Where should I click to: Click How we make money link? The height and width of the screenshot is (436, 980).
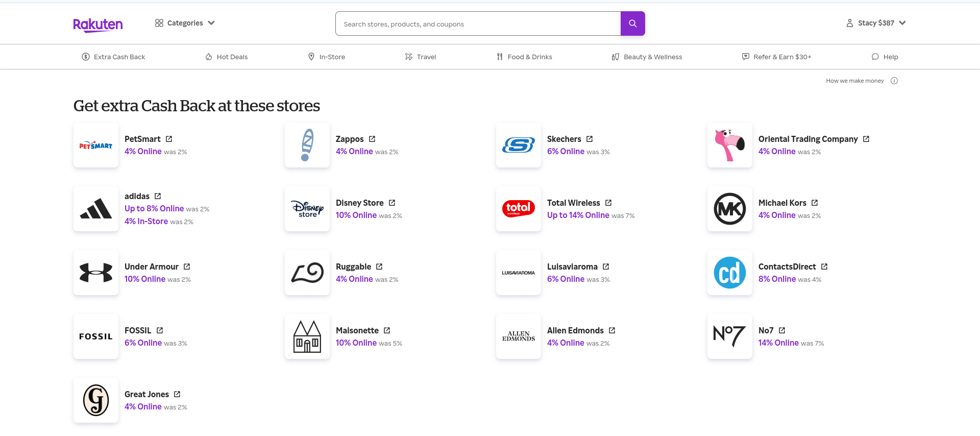pos(855,81)
